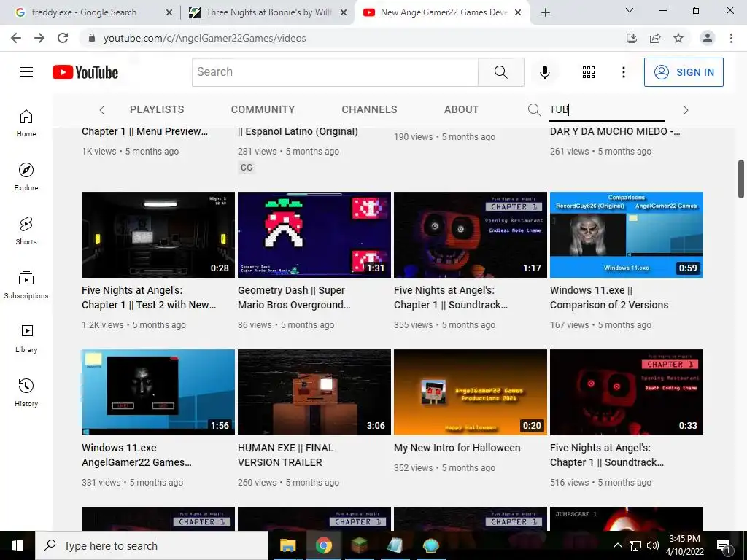
Task: Open Test 2 with New video thumbnail
Action: point(158,235)
